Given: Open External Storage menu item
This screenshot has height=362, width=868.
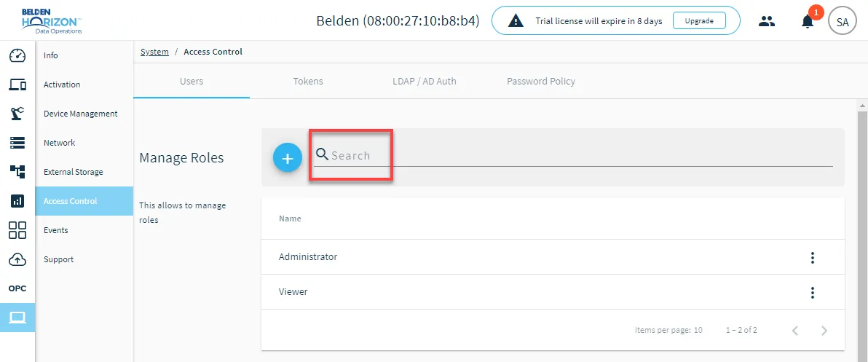Looking at the screenshot, I should pos(84,172).
